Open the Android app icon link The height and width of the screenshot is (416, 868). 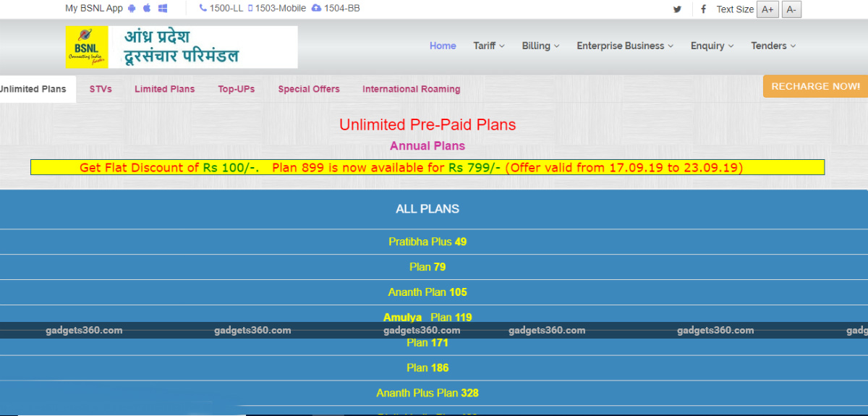click(132, 9)
